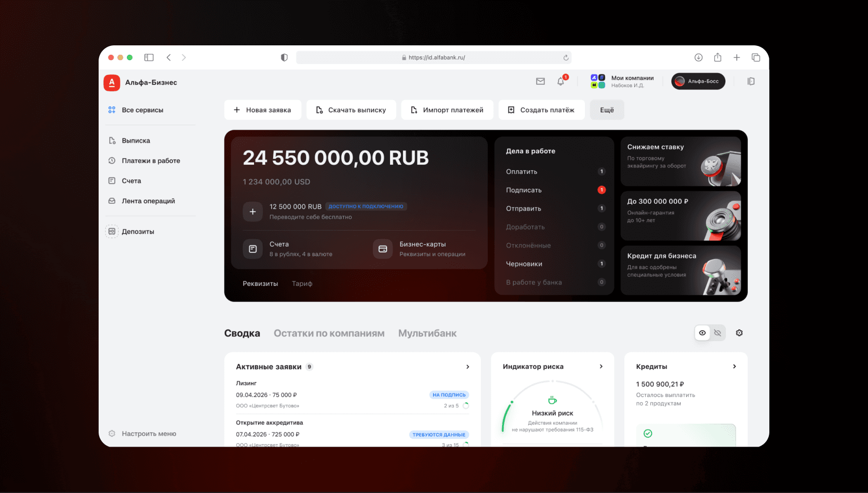Screen dimensions: 868x493
Task: Go forward with Safari forward arrow
Action: (184, 58)
